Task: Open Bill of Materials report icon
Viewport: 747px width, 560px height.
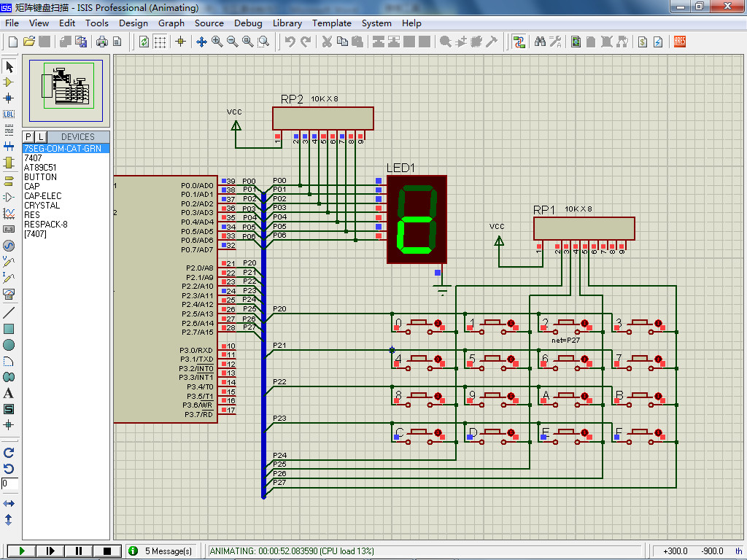Action: point(643,42)
